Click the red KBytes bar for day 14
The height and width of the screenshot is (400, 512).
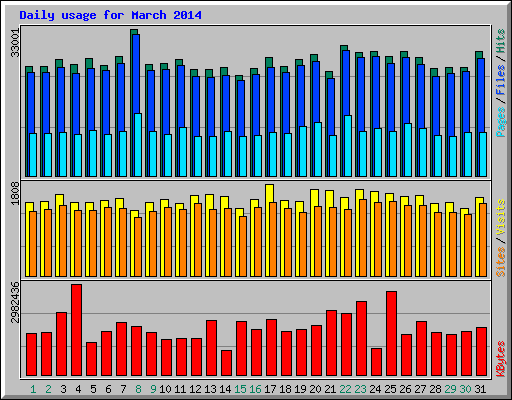(x=226, y=363)
